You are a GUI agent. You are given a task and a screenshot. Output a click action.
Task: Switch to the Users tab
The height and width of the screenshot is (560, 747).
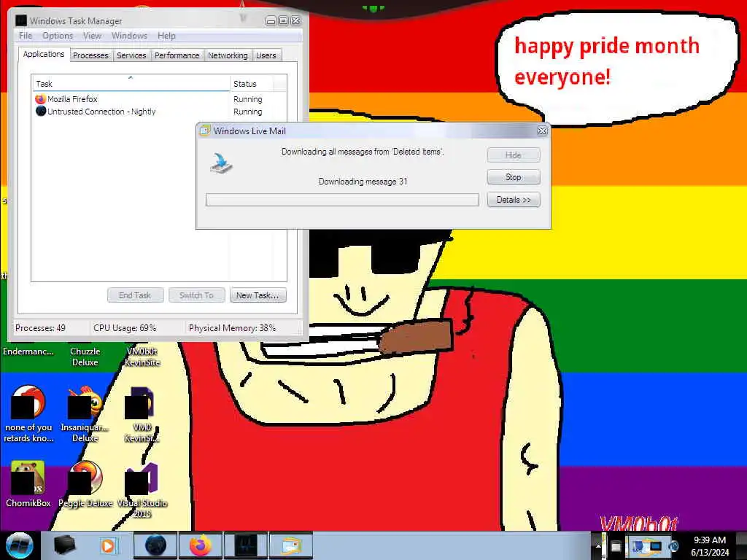[266, 55]
